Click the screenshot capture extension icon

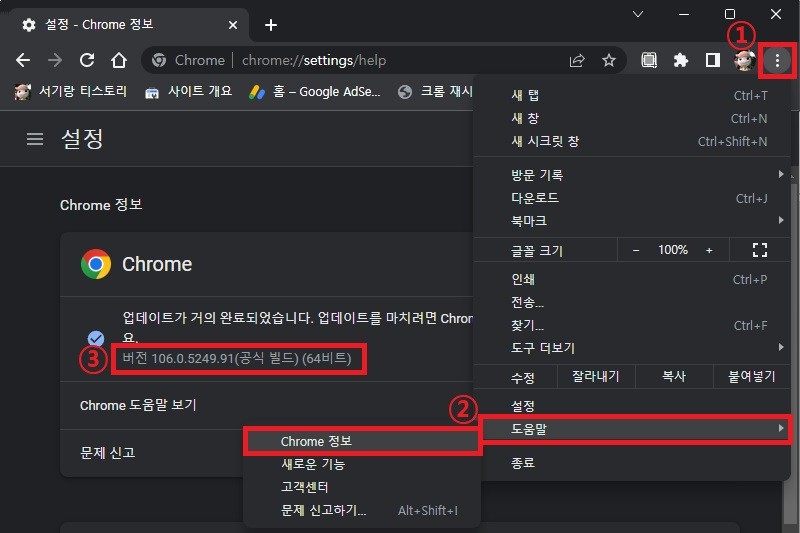pos(649,60)
